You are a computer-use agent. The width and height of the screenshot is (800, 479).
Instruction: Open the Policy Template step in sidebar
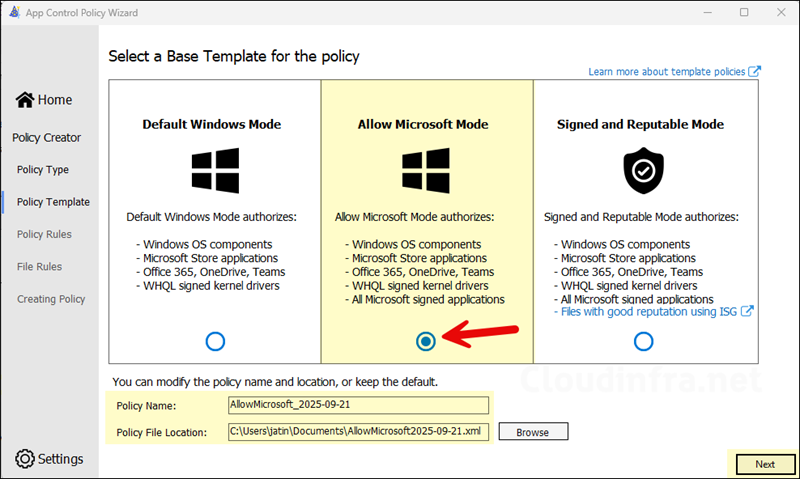pyautogui.click(x=53, y=202)
